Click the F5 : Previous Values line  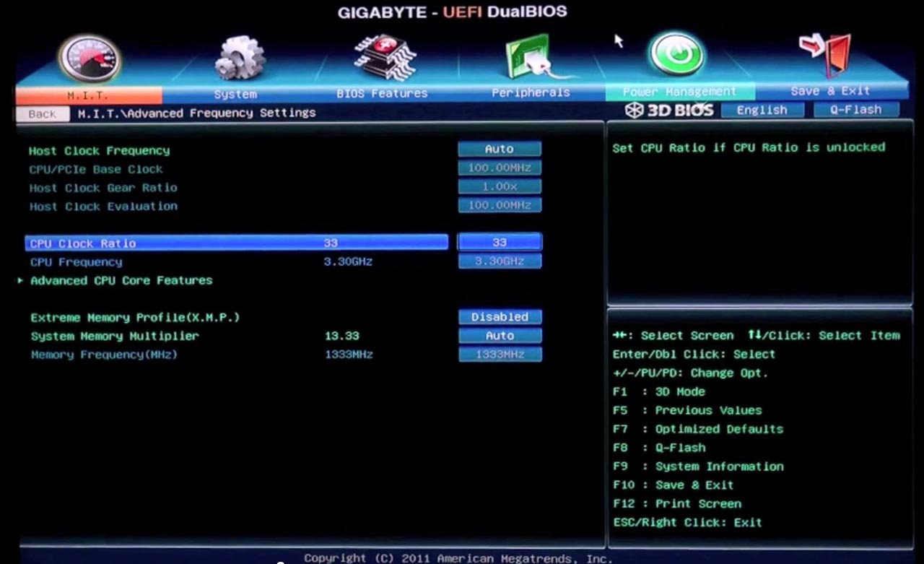[x=687, y=410]
